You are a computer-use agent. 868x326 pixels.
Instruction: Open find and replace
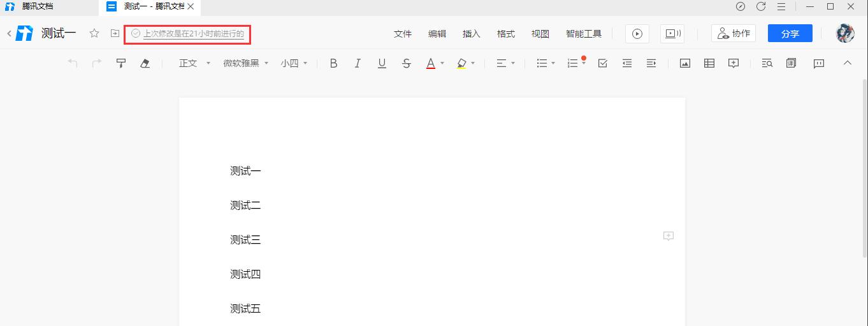(767, 63)
